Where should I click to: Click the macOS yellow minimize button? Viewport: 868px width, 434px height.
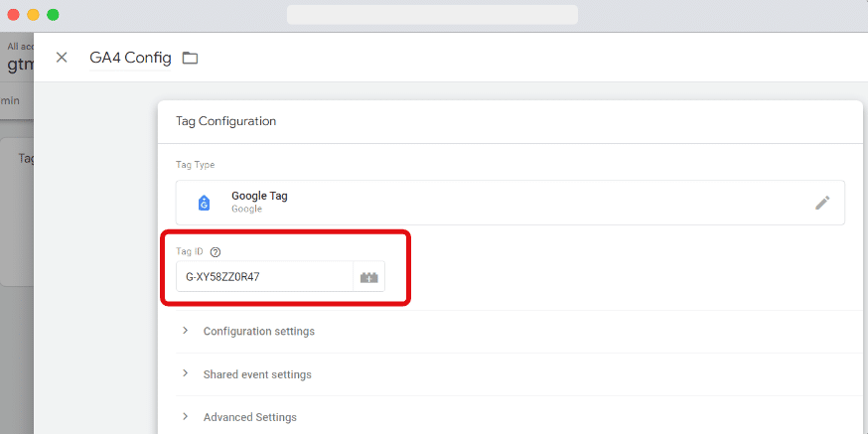[x=33, y=15]
